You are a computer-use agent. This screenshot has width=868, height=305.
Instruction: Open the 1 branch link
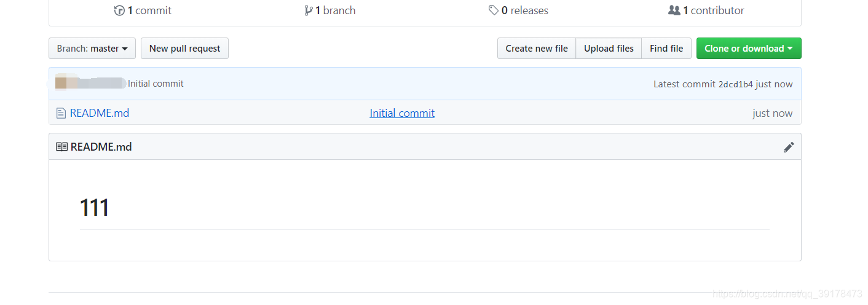pos(330,10)
